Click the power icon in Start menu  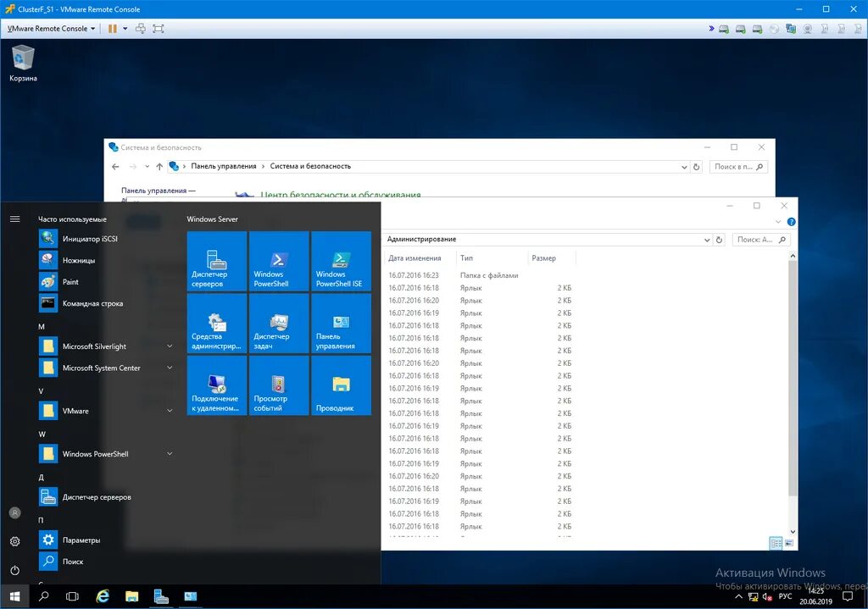pos(15,570)
